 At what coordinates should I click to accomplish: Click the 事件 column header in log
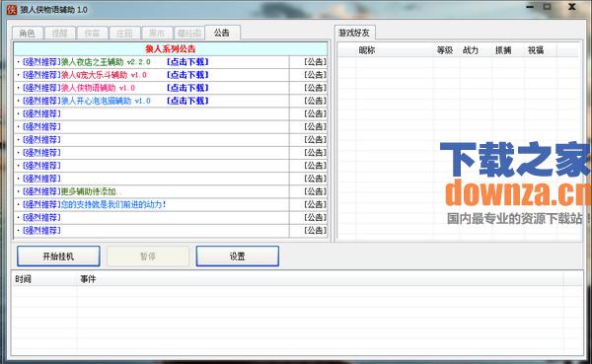tap(88, 279)
